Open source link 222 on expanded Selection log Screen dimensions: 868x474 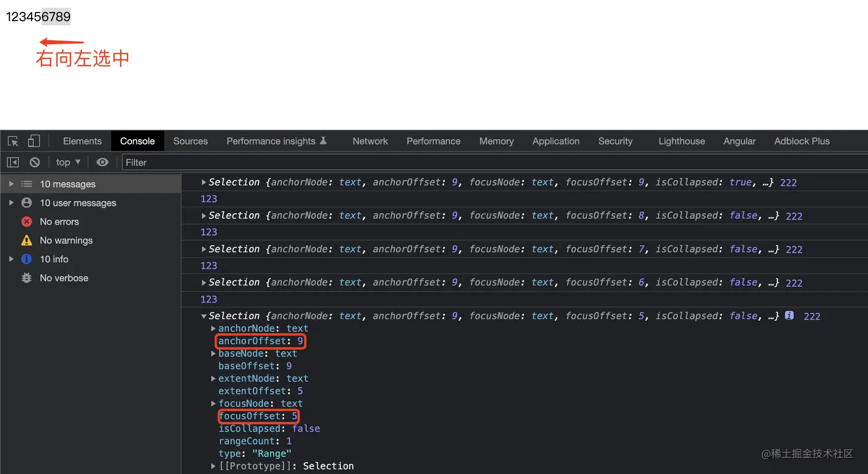tap(812, 316)
